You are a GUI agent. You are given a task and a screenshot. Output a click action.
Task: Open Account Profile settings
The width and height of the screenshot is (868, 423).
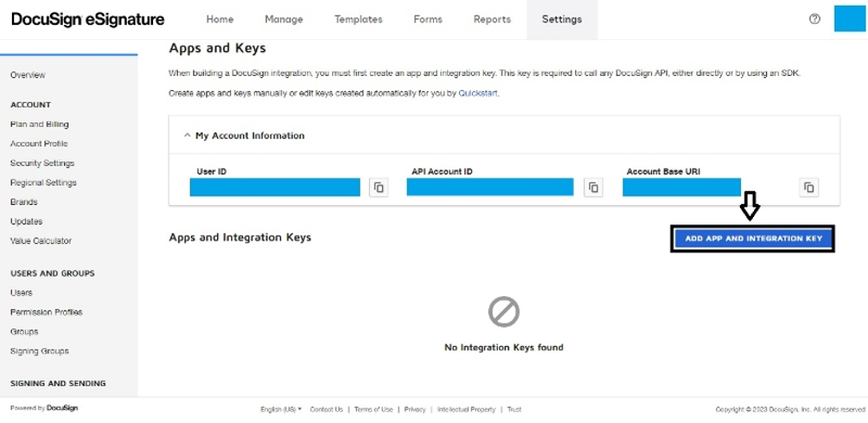pos(39,144)
